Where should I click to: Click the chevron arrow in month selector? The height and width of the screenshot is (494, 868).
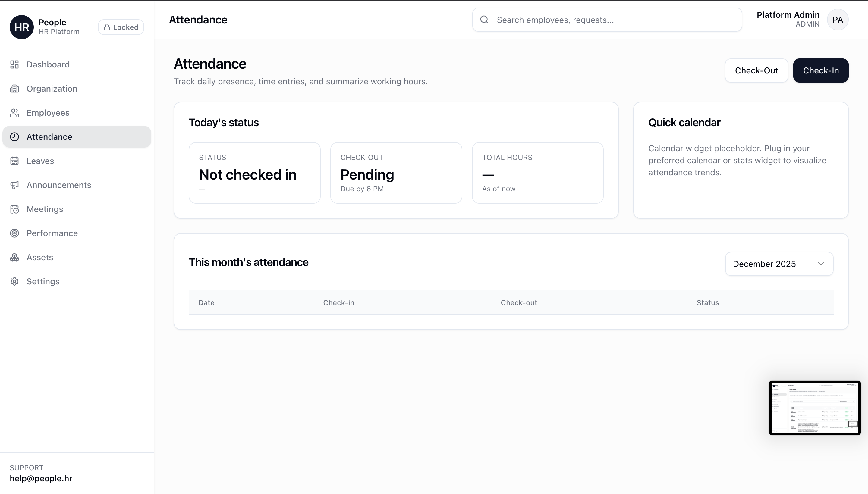821,264
